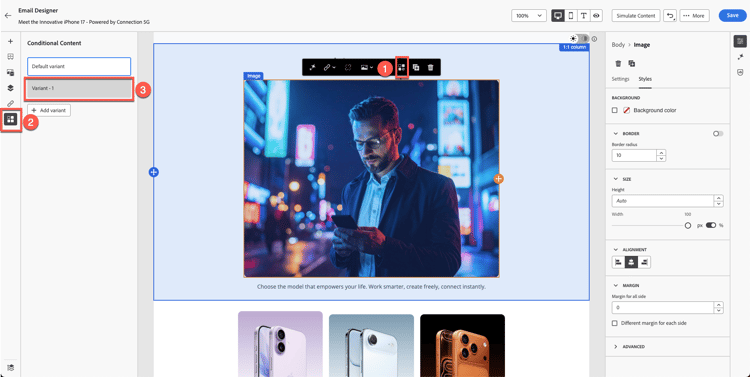Select right alignment
750x377 pixels.
644,262
